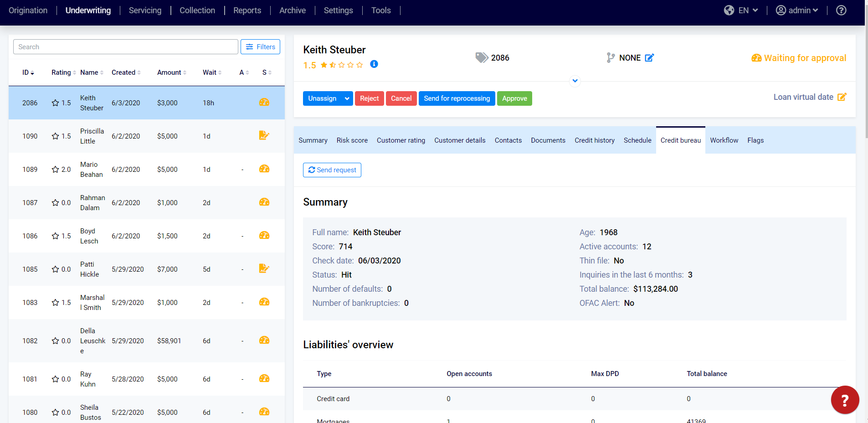The width and height of the screenshot is (868, 423).
Task: Switch to the Customer details tab
Action: pos(460,140)
